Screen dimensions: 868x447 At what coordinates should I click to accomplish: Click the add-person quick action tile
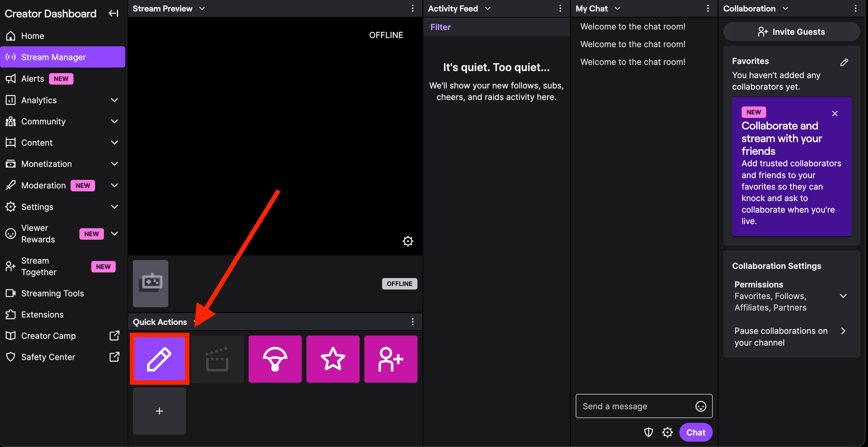click(391, 359)
